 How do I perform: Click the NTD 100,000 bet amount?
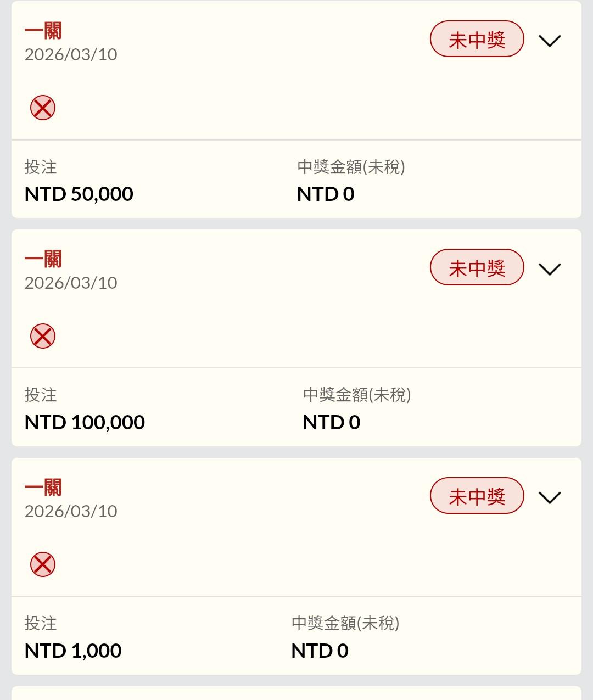pyautogui.click(x=85, y=422)
